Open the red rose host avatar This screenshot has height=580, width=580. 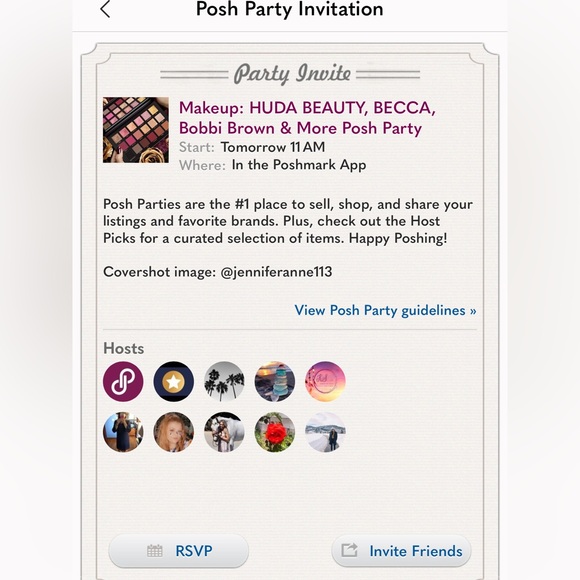tap(275, 432)
